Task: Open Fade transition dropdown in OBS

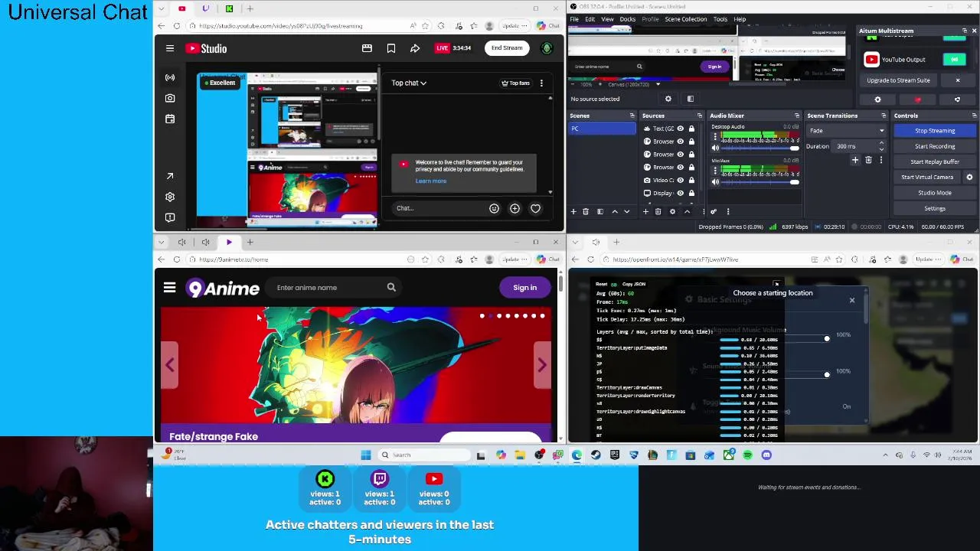Action: coord(847,131)
